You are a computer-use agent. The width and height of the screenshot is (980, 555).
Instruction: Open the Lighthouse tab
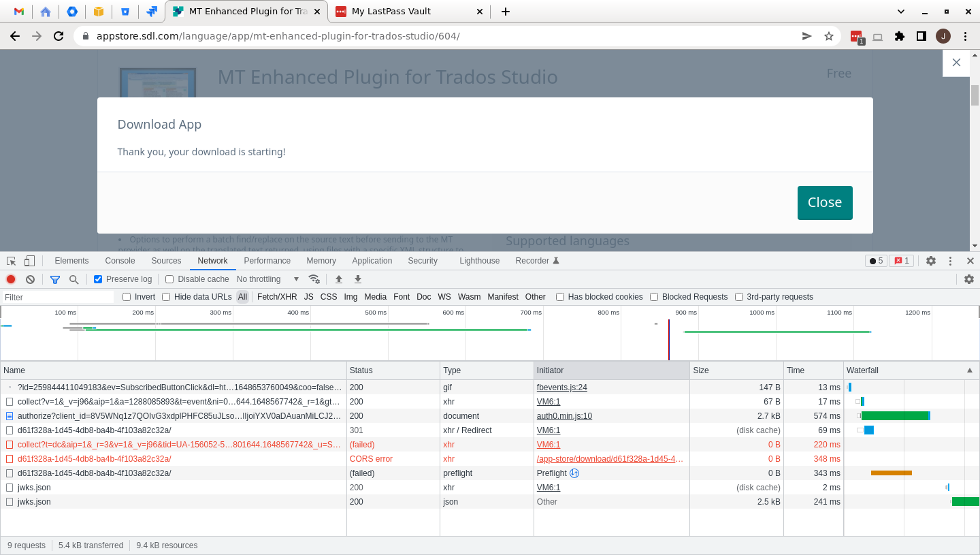[x=479, y=261]
